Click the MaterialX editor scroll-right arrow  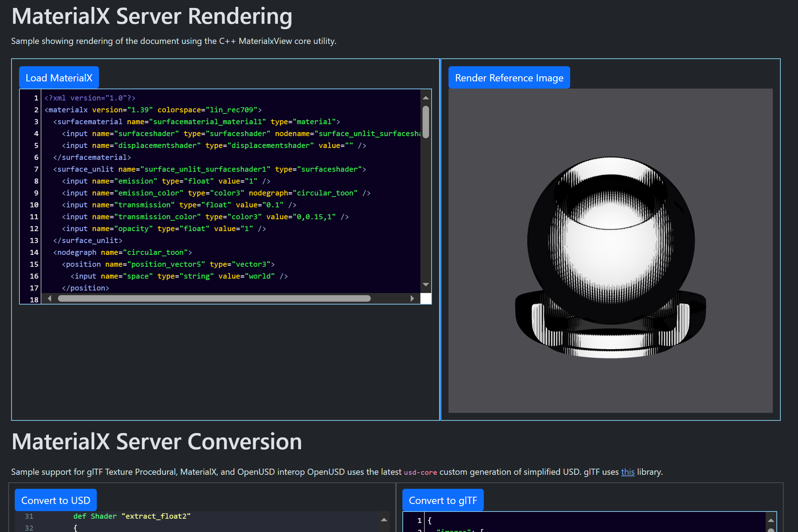tap(412, 298)
